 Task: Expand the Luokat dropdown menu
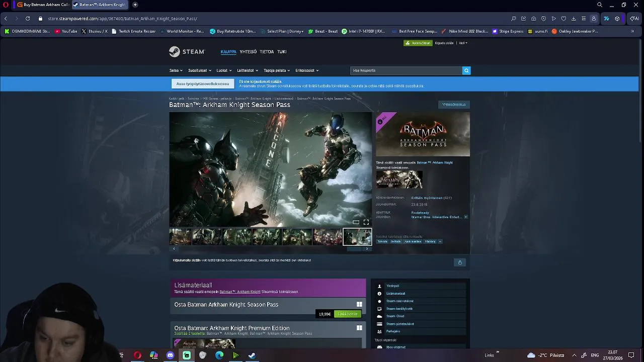pos(224,70)
